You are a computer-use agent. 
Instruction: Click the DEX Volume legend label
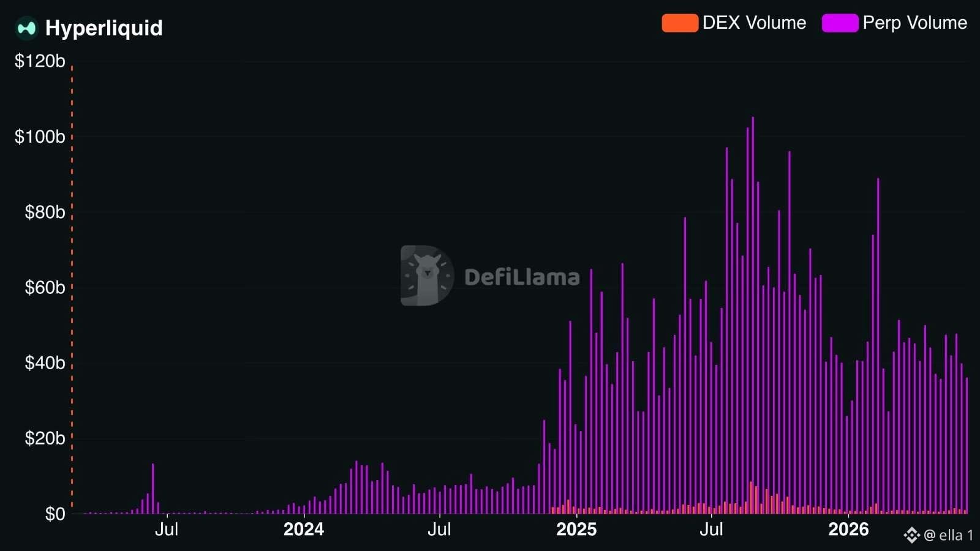(755, 23)
